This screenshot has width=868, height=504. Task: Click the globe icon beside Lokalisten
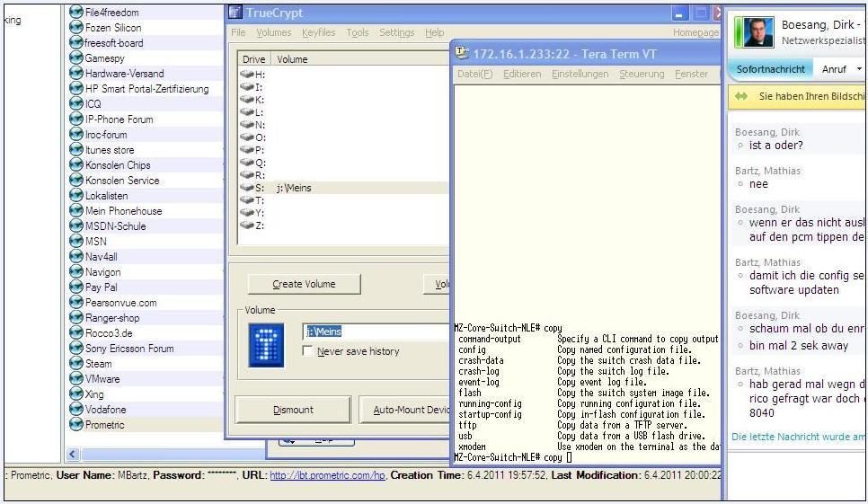pyautogui.click(x=75, y=195)
